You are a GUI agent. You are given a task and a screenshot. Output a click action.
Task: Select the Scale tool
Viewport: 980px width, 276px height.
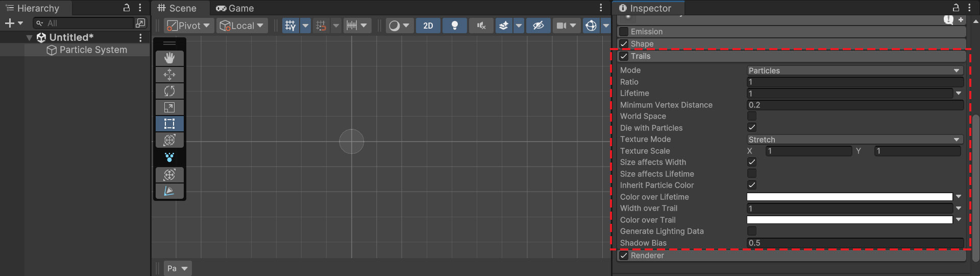point(169,107)
